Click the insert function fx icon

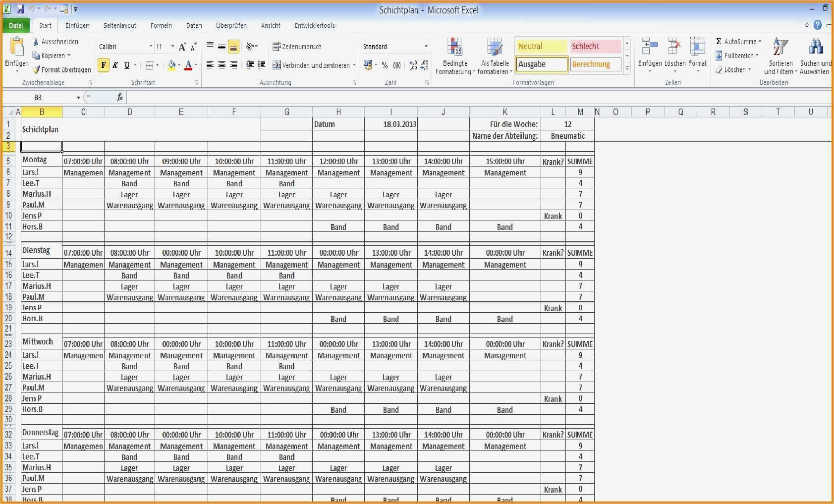119,98
